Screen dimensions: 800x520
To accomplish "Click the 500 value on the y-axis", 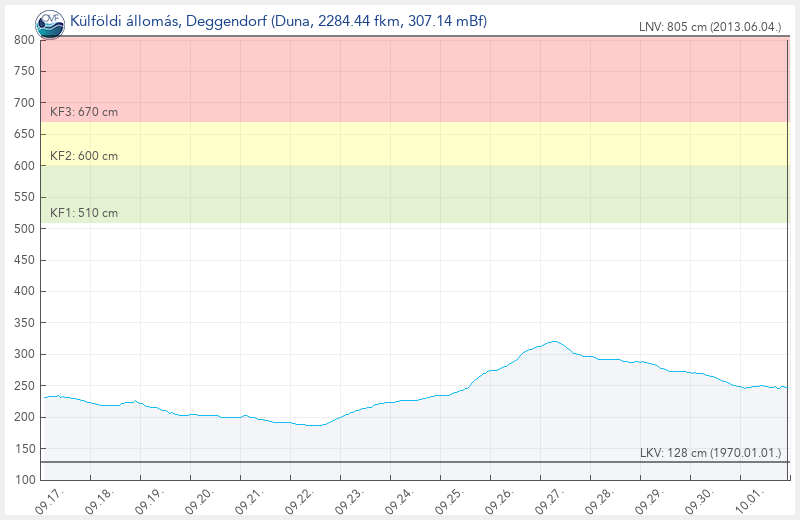I will click(x=26, y=229).
